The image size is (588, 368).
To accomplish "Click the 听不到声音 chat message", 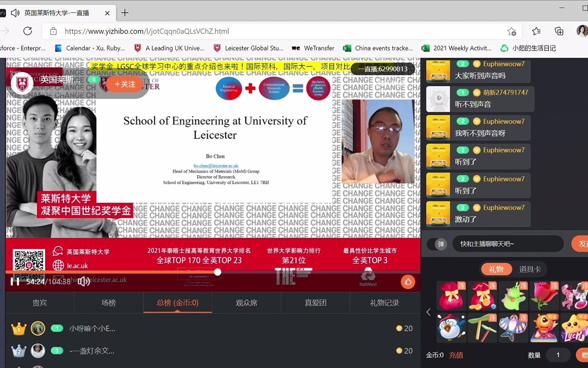I will pos(473,104).
